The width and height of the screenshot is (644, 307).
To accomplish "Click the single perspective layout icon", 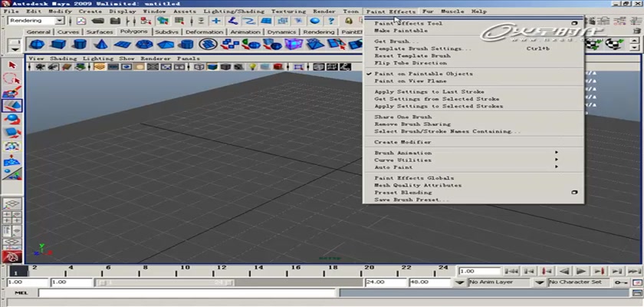I will (12, 203).
